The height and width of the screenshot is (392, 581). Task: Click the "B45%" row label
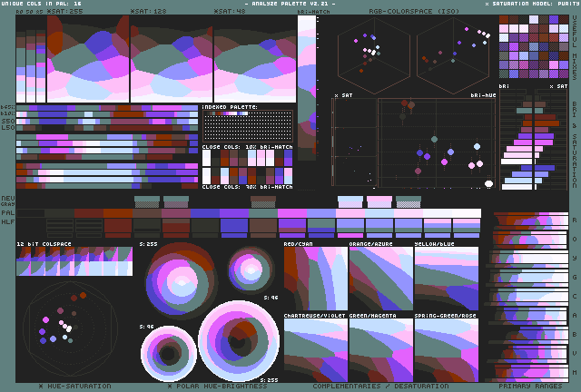click(x=8, y=107)
